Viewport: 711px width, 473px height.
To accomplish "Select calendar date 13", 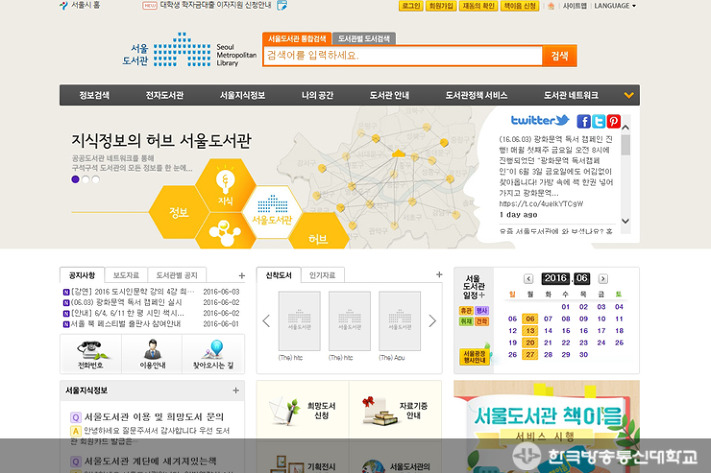I will pos(530,331).
